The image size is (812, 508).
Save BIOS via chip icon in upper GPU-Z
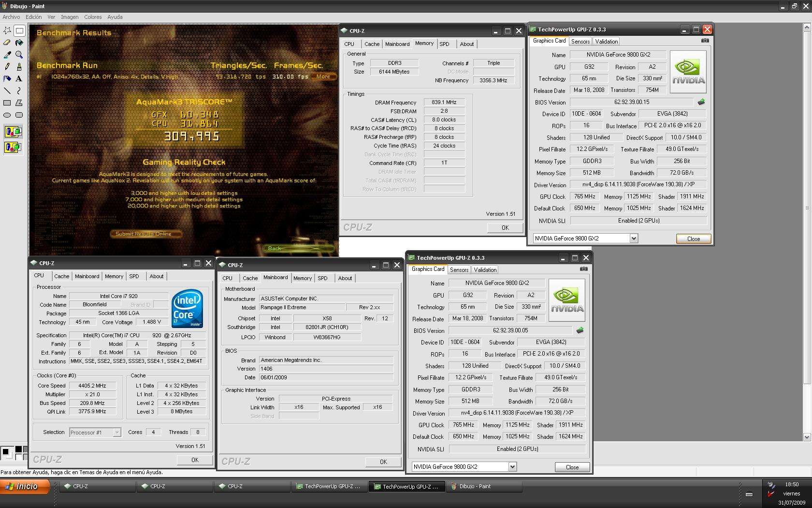(701, 102)
